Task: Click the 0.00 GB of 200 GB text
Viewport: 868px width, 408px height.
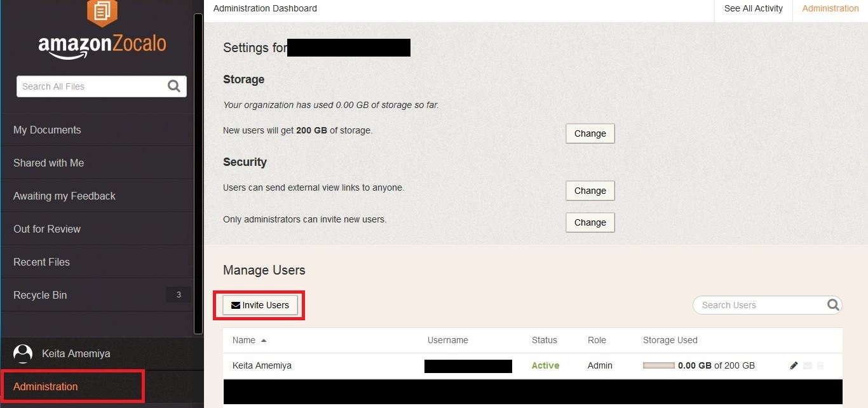Action: [x=716, y=365]
